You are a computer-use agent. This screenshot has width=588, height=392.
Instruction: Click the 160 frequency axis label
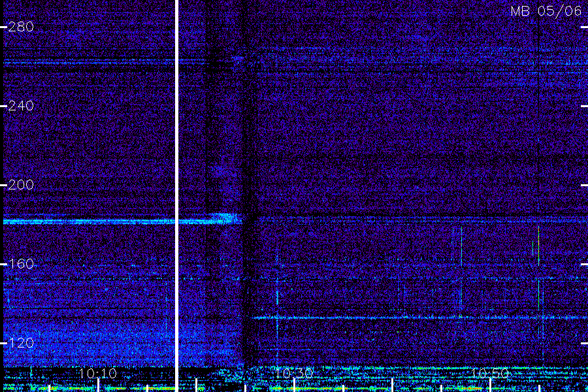21,264
